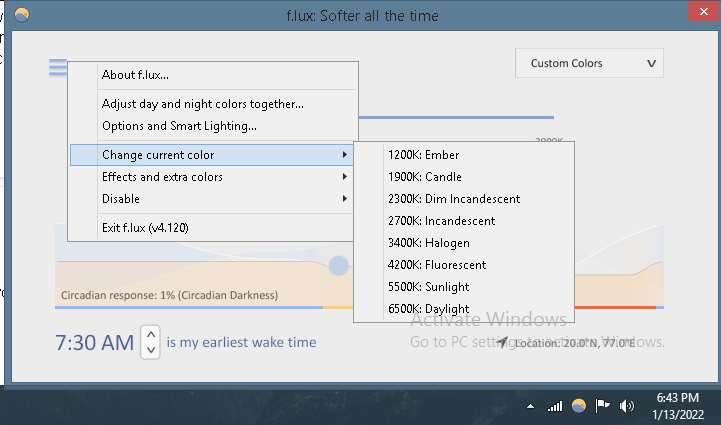Screen dimensions: 721x425
Task: Select 2700K: Incandescent
Action: point(464,221)
